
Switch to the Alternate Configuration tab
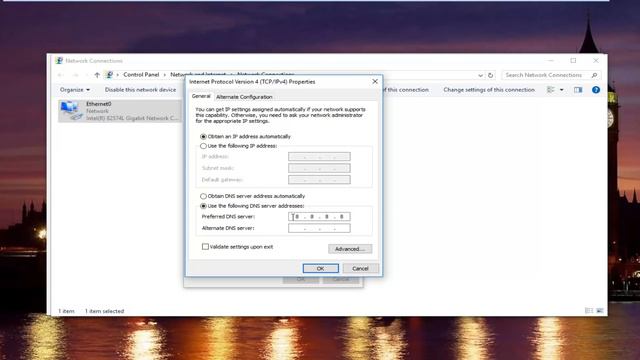tap(244, 97)
